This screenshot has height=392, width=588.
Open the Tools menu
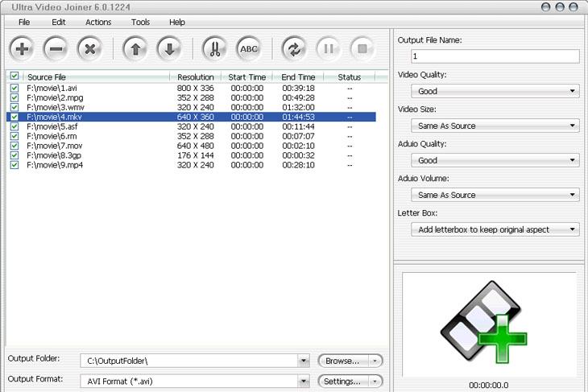tap(140, 22)
